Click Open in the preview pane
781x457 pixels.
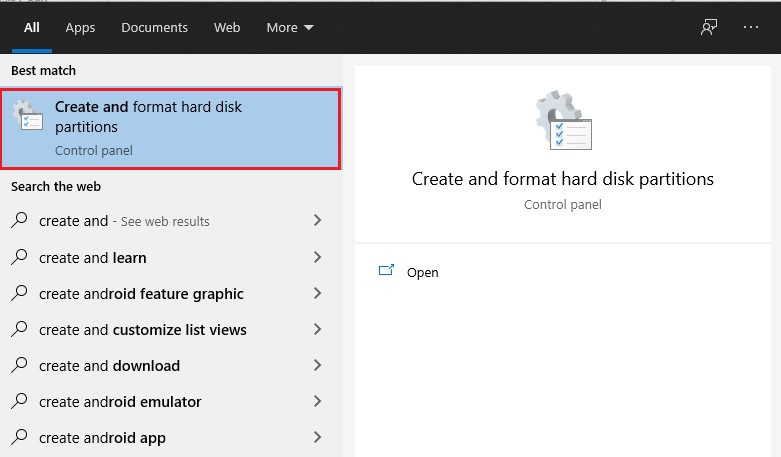coord(422,272)
